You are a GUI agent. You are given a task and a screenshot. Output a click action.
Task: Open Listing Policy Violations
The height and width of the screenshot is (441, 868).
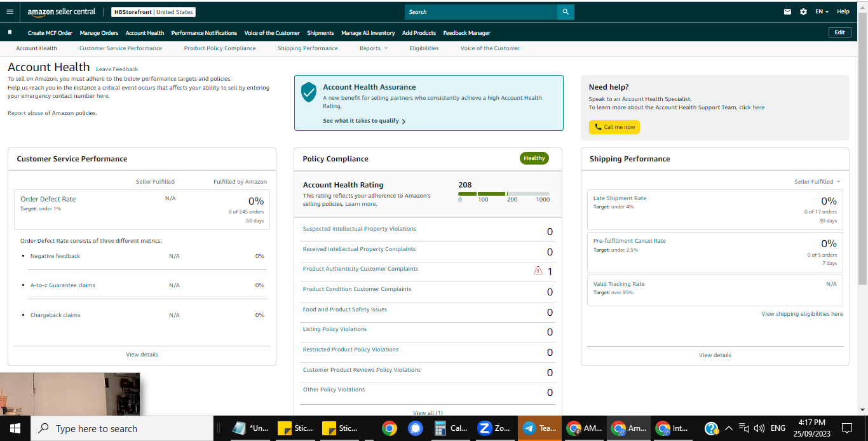tap(335, 329)
